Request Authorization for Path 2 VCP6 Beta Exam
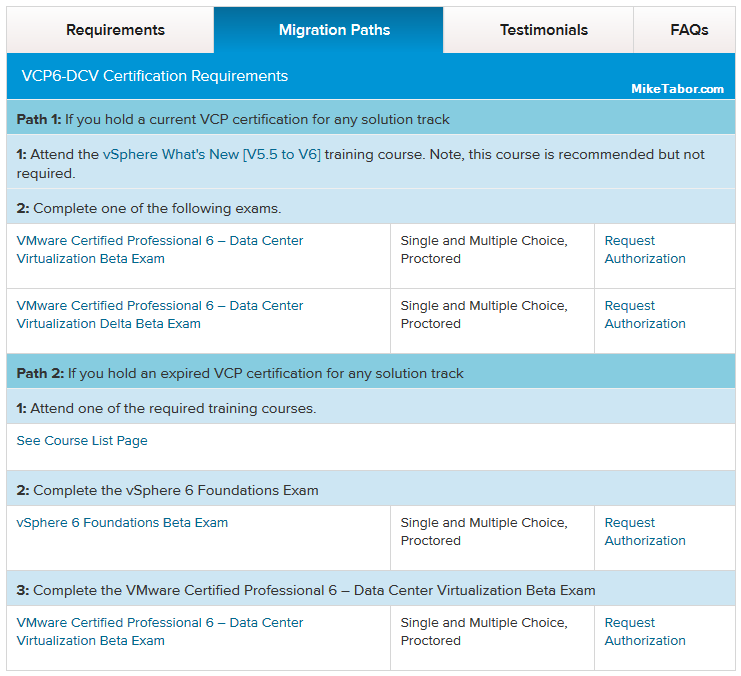This screenshot has height=676, width=741. (645, 632)
